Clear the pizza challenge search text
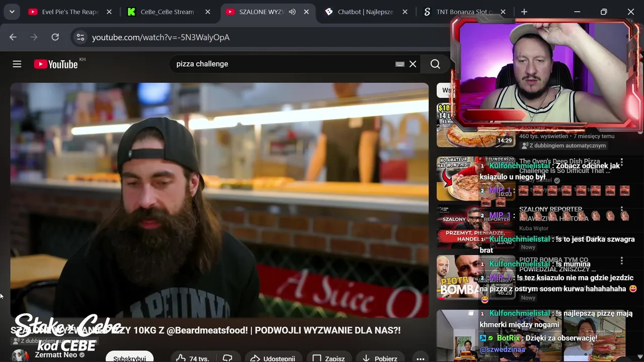 tap(413, 64)
